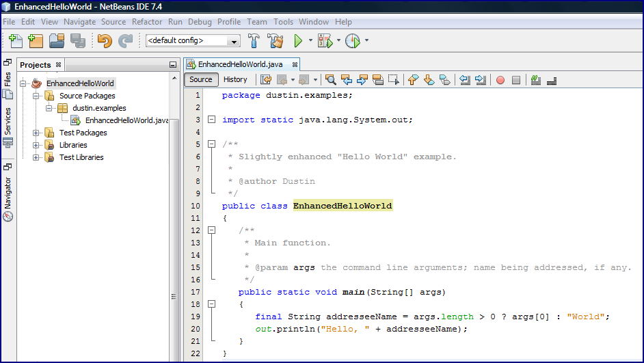Click the Save All disks icon
Image resolution: width=644 pixels, height=363 pixels.
click(x=78, y=40)
